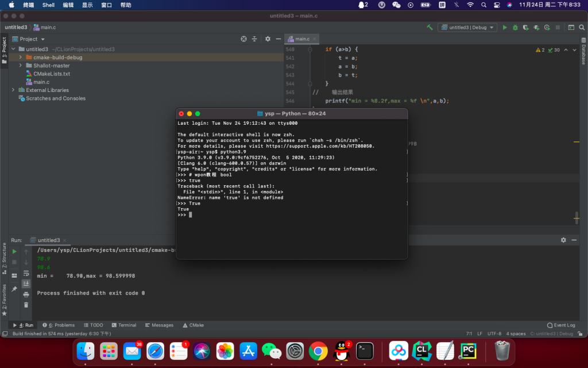
Task: Expand the cmake-build-debug folder
Action: [21, 57]
